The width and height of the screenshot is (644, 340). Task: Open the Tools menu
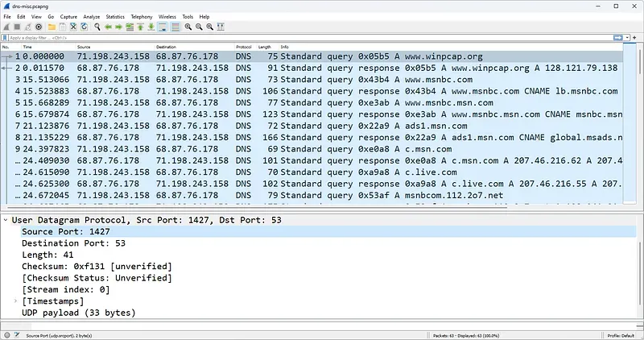tap(188, 17)
